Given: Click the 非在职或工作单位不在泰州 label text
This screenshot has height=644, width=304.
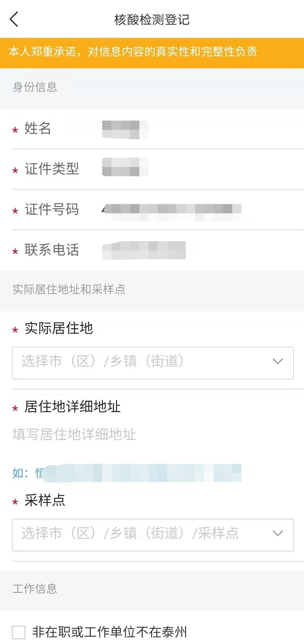Looking at the screenshot, I should 109,632.
